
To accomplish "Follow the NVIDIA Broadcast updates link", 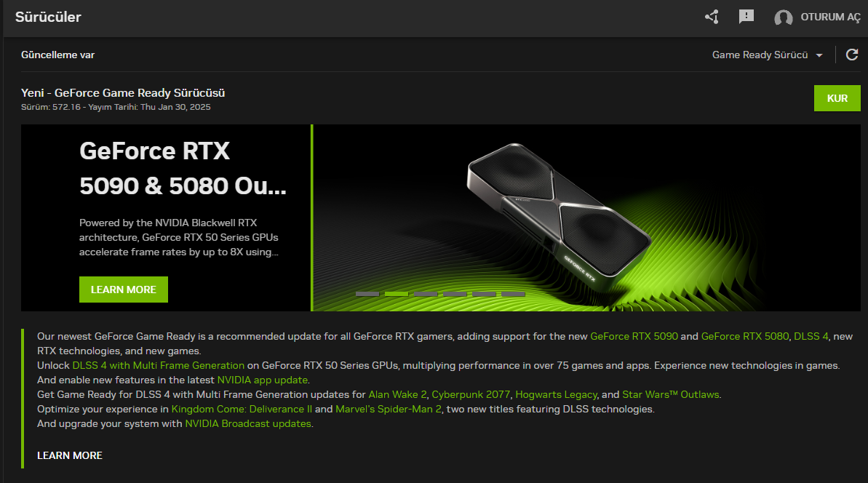I will coord(248,424).
